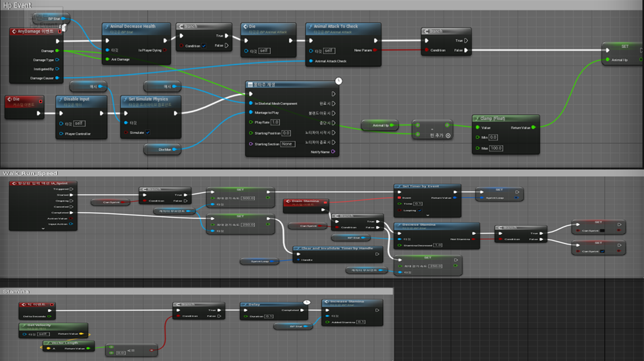
Task: Edit the Stamina Decreased value field
Action: coord(438,245)
